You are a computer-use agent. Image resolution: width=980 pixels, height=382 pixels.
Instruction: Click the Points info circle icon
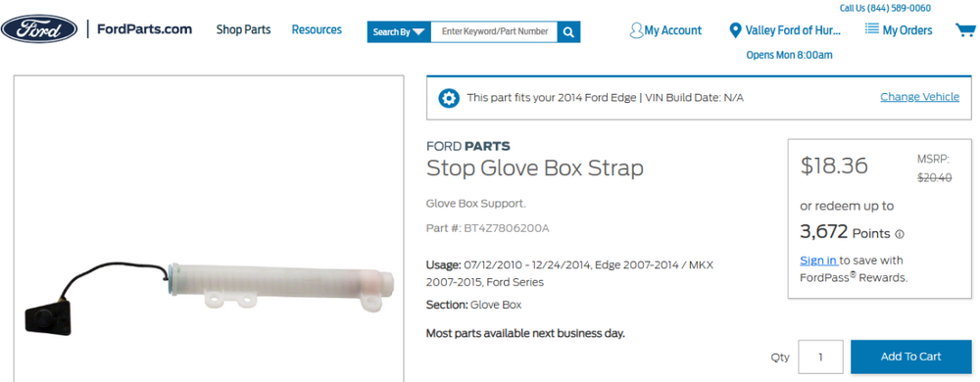(x=900, y=235)
